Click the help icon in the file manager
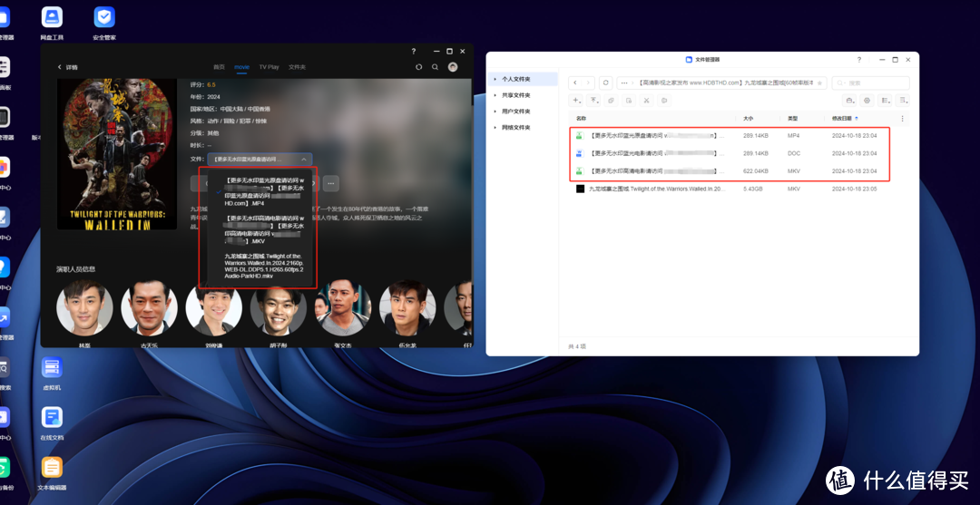980x505 pixels. pyautogui.click(x=859, y=60)
